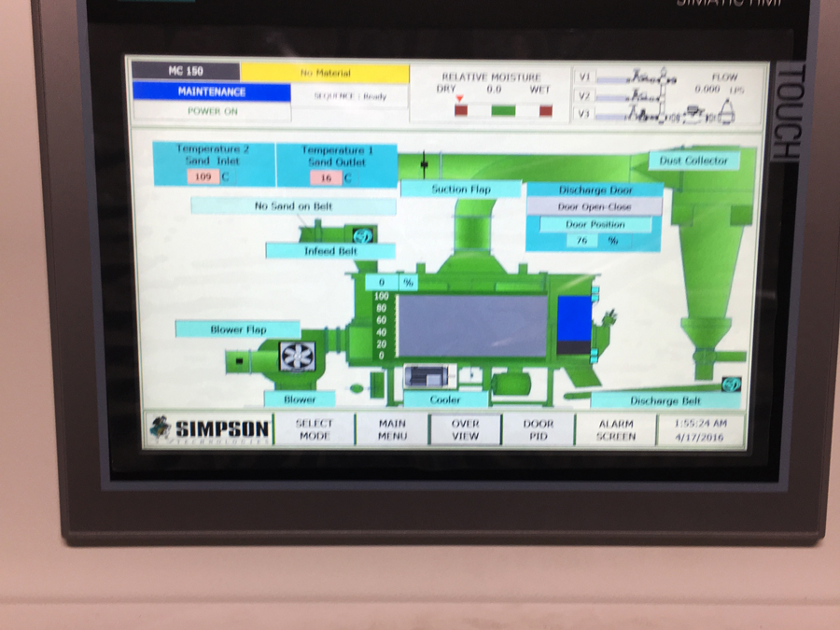Select the blower fan icon
840x630 pixels.
pos(298,357)
